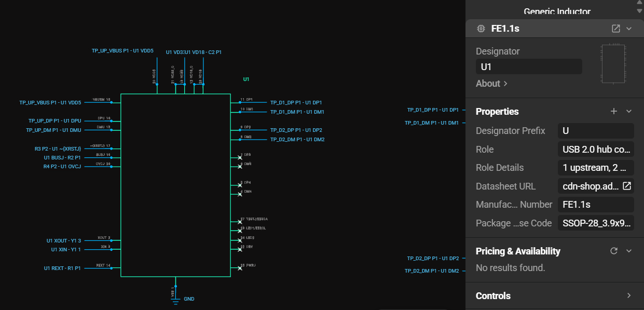
Task: Edit Role Details value 1 upstream
Action: click(596, 168)
